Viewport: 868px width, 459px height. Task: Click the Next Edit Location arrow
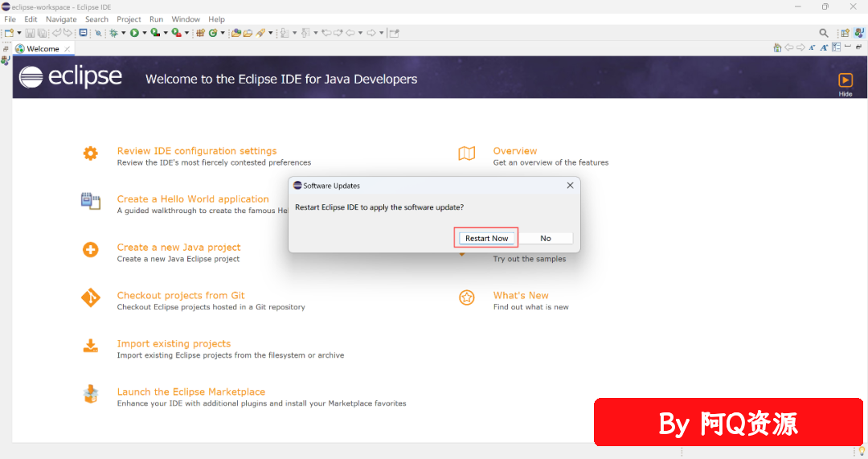tap(338, 33)
